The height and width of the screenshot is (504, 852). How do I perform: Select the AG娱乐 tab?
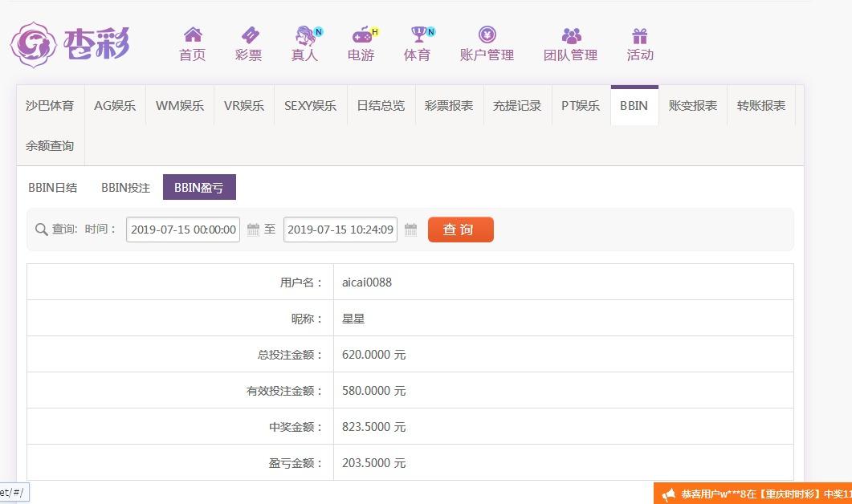point(115,106)
